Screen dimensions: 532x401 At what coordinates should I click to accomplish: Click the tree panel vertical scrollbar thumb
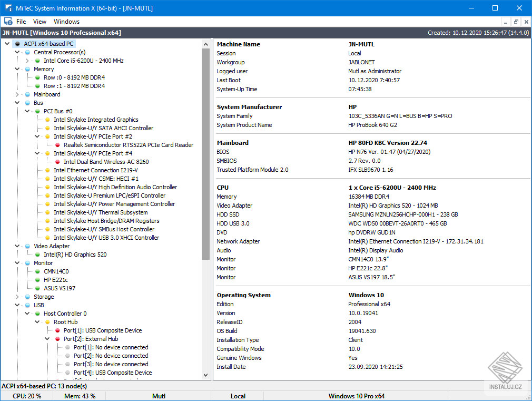click(205, 154)
